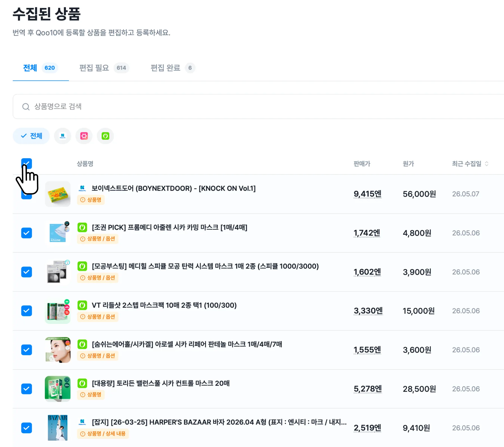Image resolution: width=504 pixels, height=447 pixels.
Task: Click the 판매가 column header
Action: (x=362, y=164)
